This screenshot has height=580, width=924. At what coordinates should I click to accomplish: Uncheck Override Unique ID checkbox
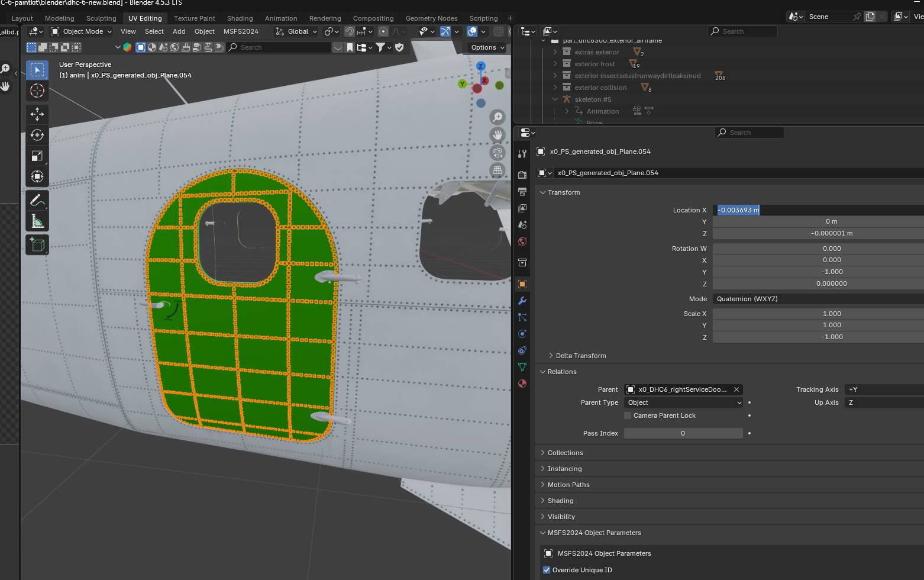(547, 570)
